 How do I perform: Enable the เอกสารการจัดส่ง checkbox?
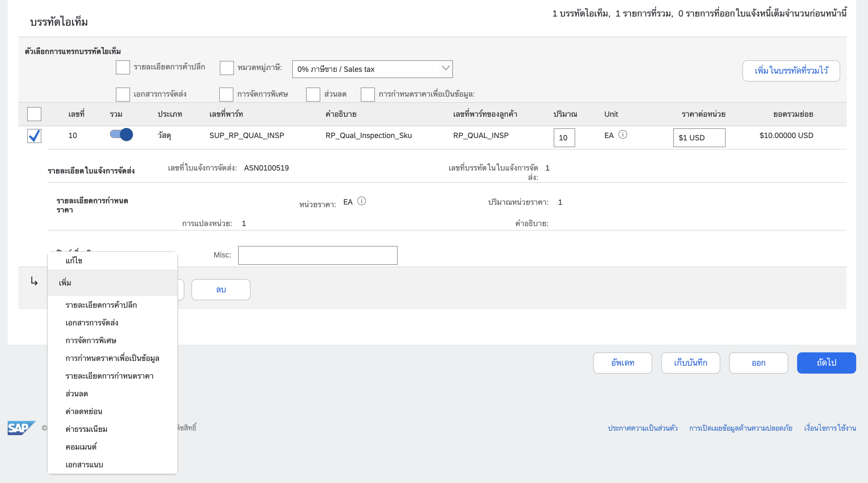tap(123, 94)
